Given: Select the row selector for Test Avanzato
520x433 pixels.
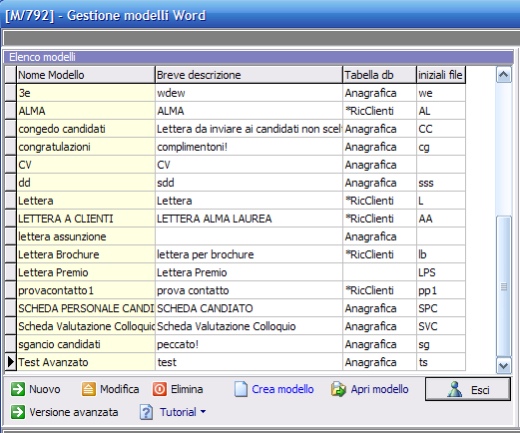Looking at the screenshot, I should pos(10,362).
